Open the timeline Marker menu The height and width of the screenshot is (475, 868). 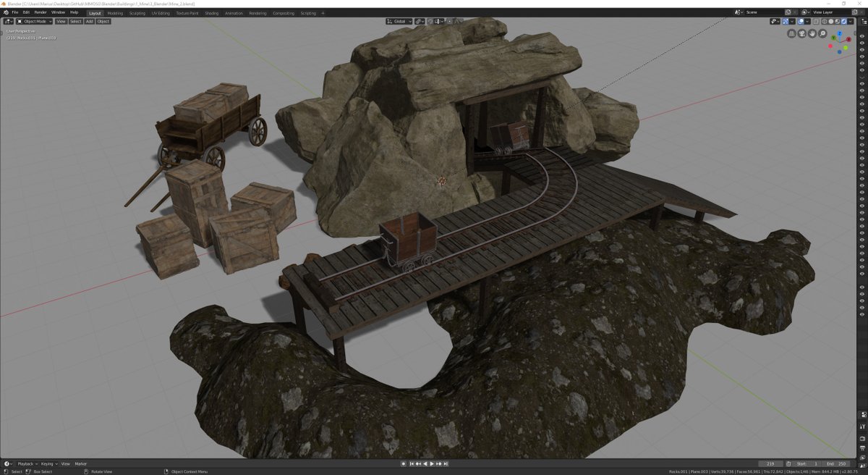pos(81,463)
